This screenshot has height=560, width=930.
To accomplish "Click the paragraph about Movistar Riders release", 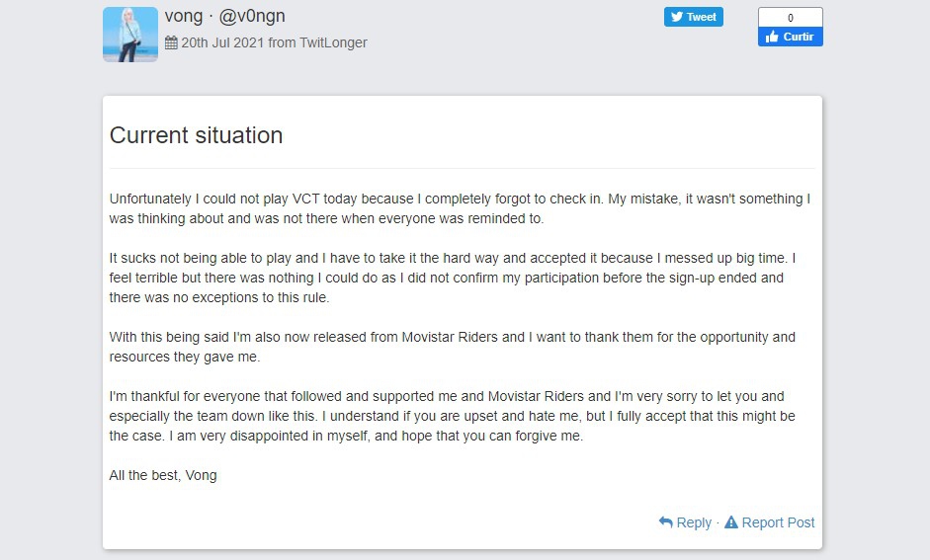I will 452,347.
